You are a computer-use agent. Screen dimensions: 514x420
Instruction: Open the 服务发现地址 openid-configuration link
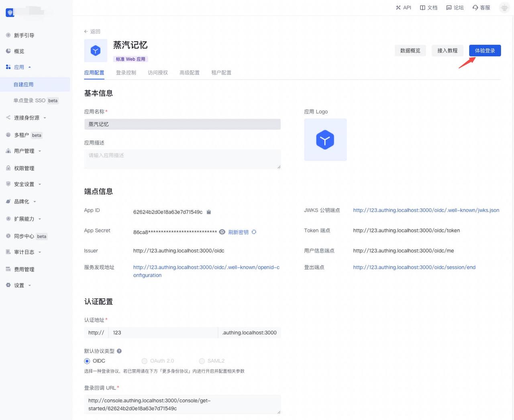point(206,271)
